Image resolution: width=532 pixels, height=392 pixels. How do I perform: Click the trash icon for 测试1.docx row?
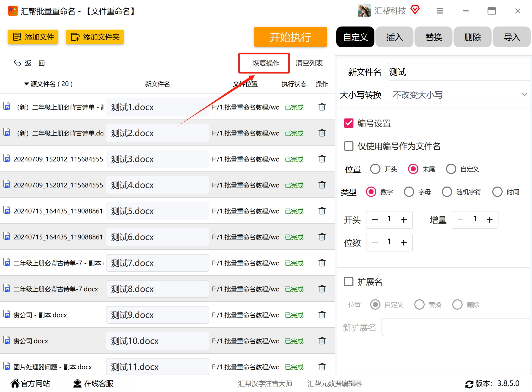point(322,107)
